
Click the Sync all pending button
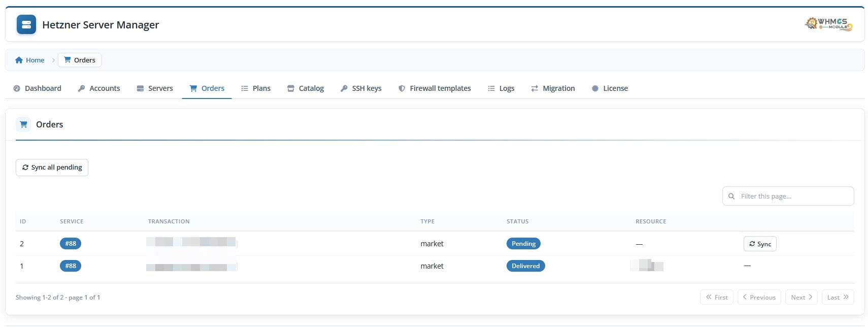pos(52,168)
